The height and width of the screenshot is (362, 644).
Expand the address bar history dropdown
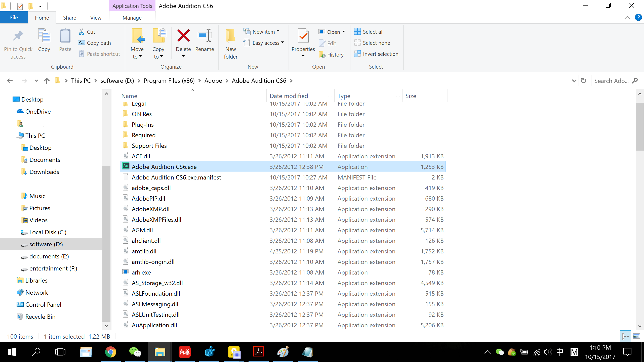click(574, 81)
